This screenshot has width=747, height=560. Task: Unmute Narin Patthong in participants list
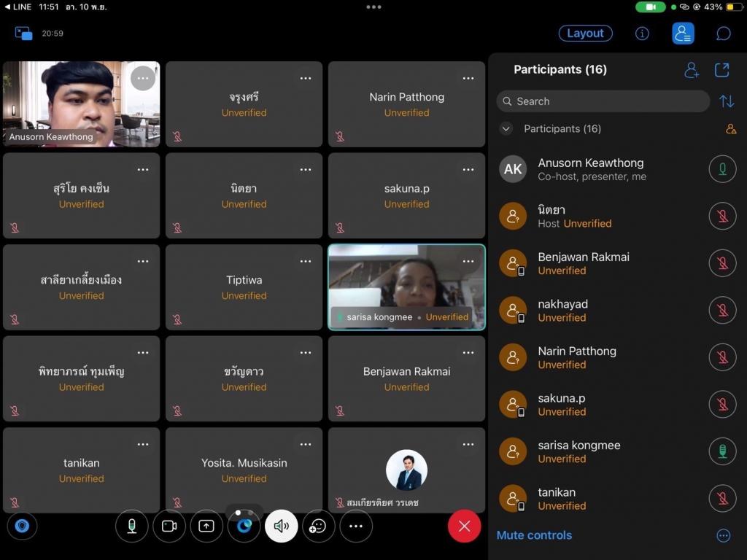click(722, 357)
